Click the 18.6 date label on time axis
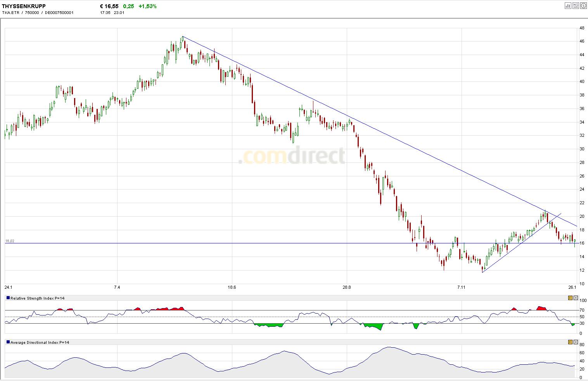This screenshot has width=588, height=381. pos(232,288)
